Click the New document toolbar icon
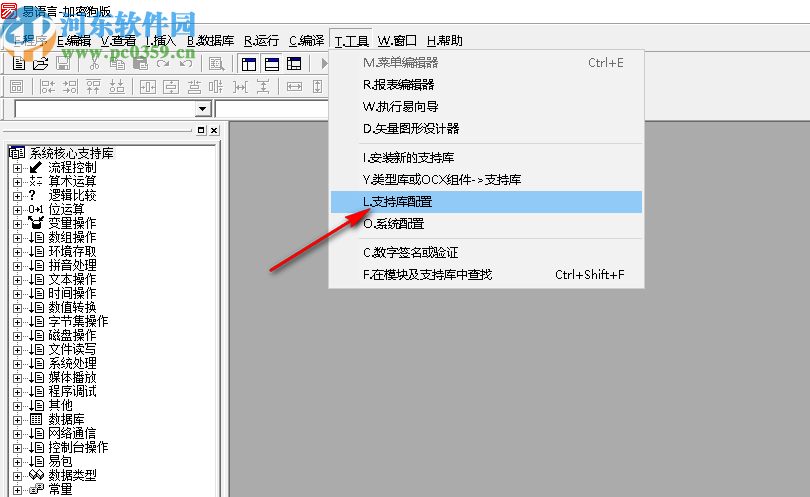This screenshot has height=497, width=810. tap(19, 64)
